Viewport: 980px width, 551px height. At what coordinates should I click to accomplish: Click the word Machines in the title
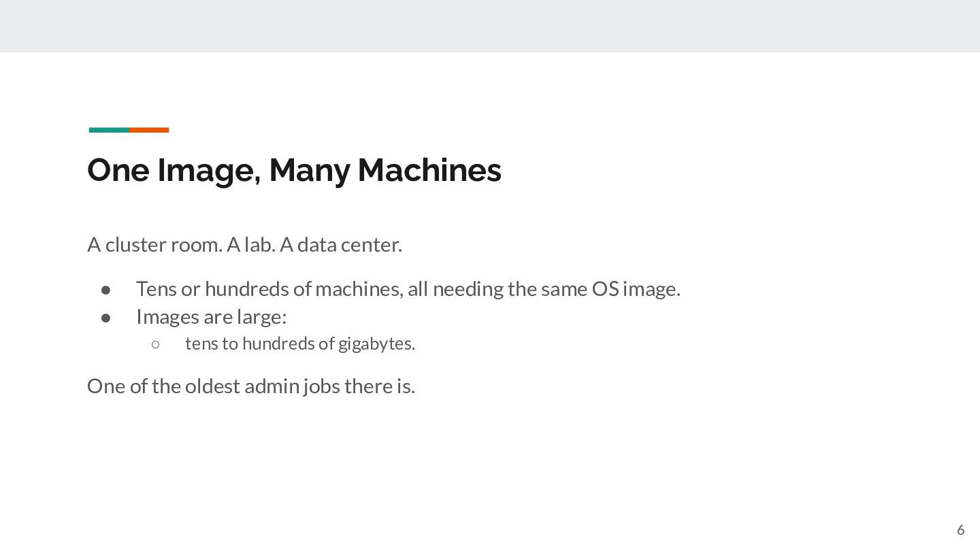pos(429,170)
